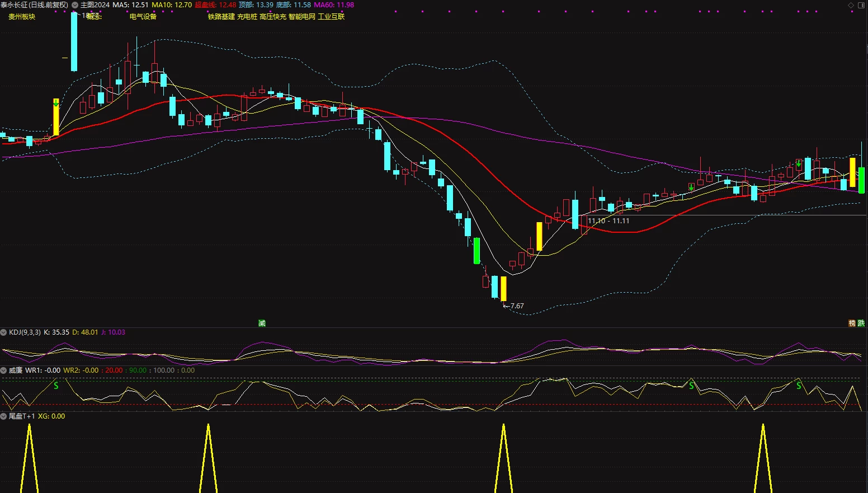Expand the KDJ(9,3,3) indicator dropdown

point(4,332)
